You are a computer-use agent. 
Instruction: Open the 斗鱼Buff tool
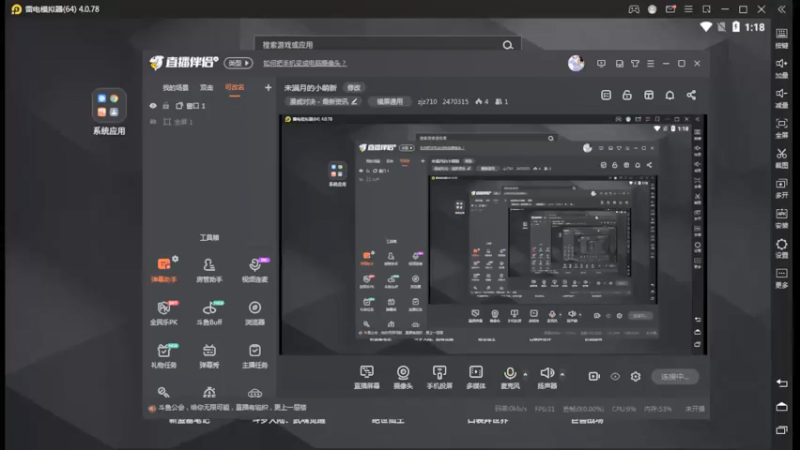point(209,313)
